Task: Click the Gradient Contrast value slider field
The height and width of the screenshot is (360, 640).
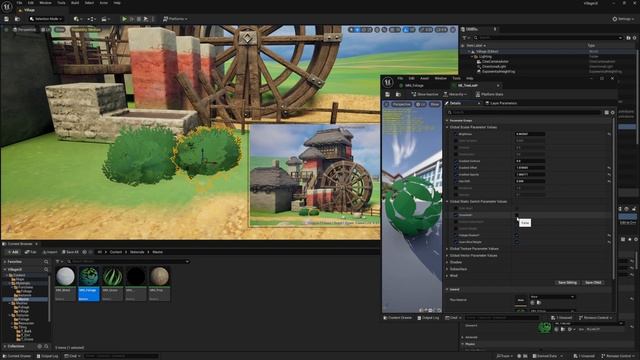Action: coord(530,161)
